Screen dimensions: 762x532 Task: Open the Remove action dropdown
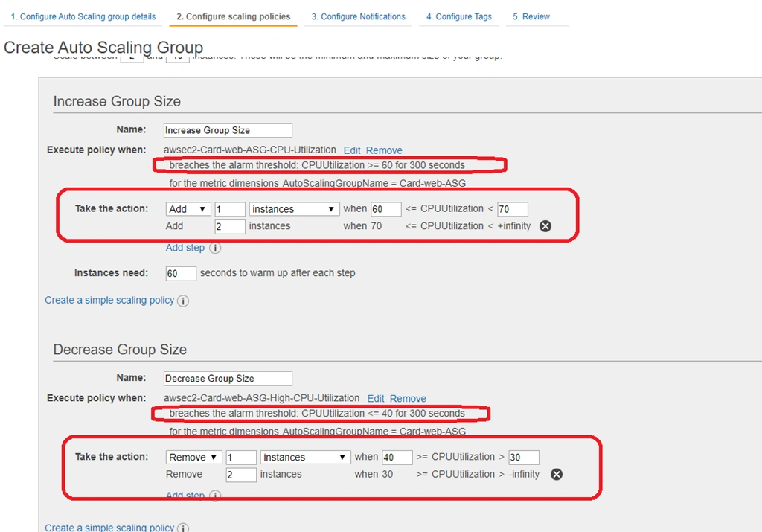(x=194, y=457)
